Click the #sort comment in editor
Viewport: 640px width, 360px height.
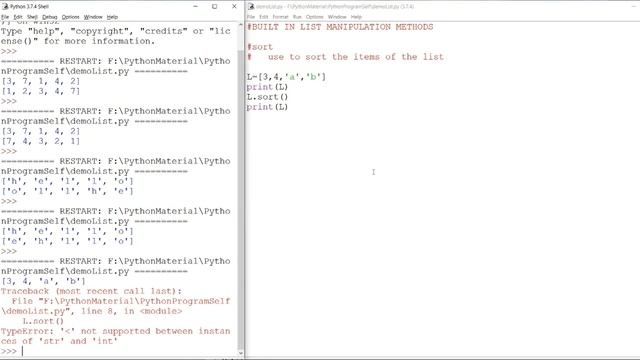(x=260, y=47)
